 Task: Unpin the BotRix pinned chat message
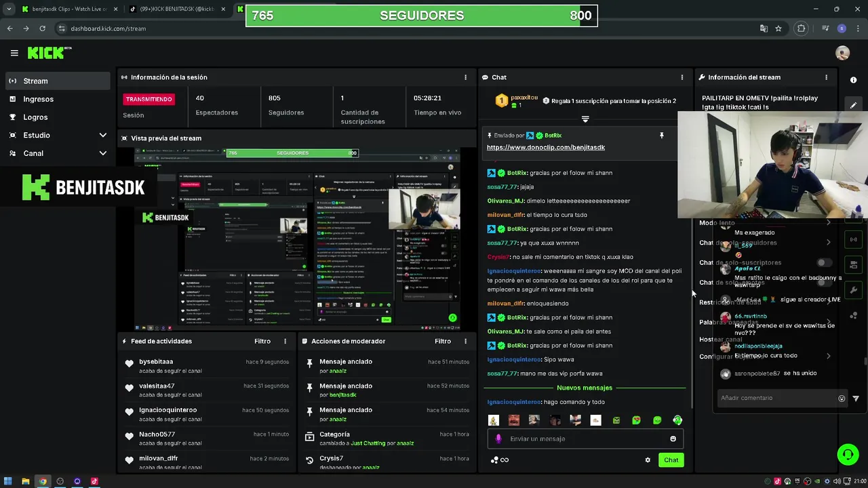click(661, 136)
